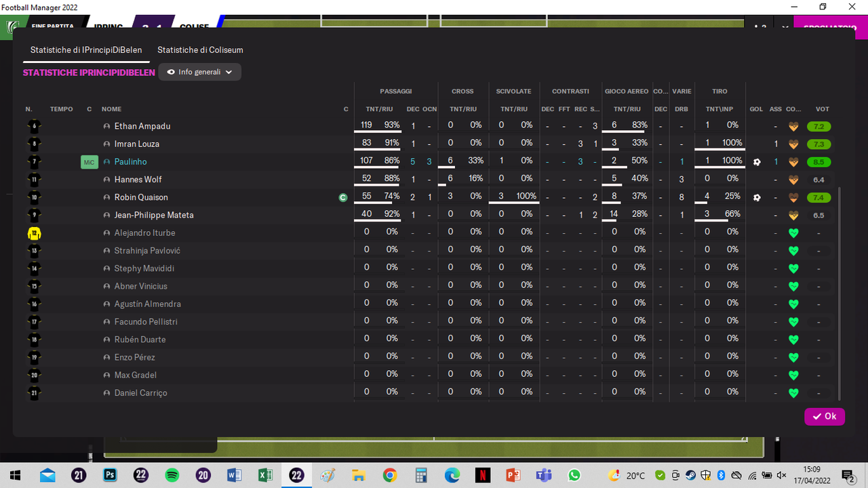Click the 7.2 rating badge for Ampadu
This screenshot has width=868, height=488.
pos(818,127)
